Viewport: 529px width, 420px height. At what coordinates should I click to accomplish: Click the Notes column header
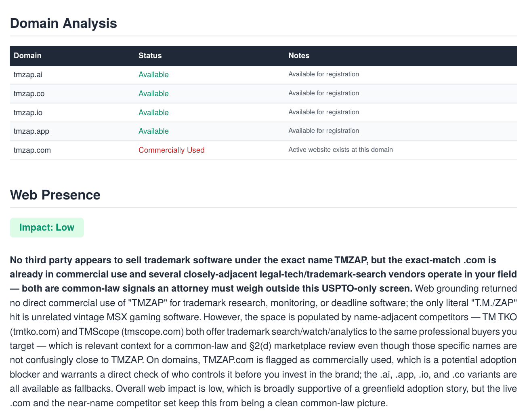click(299, 56)
